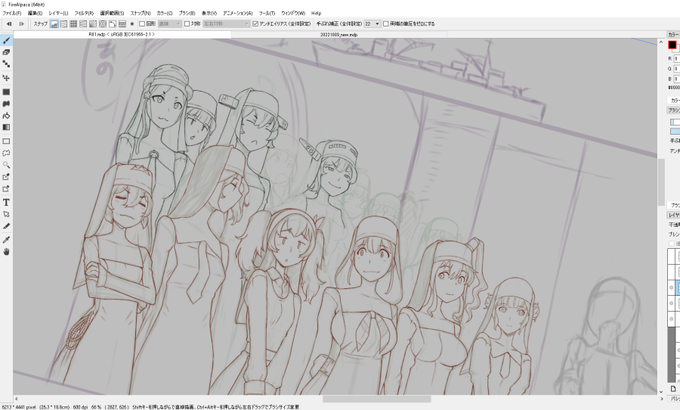Screen dimensions: 680x410
Task: Click the canvas horizontal scrollbar thumb
Action: [x=376, y=399]
